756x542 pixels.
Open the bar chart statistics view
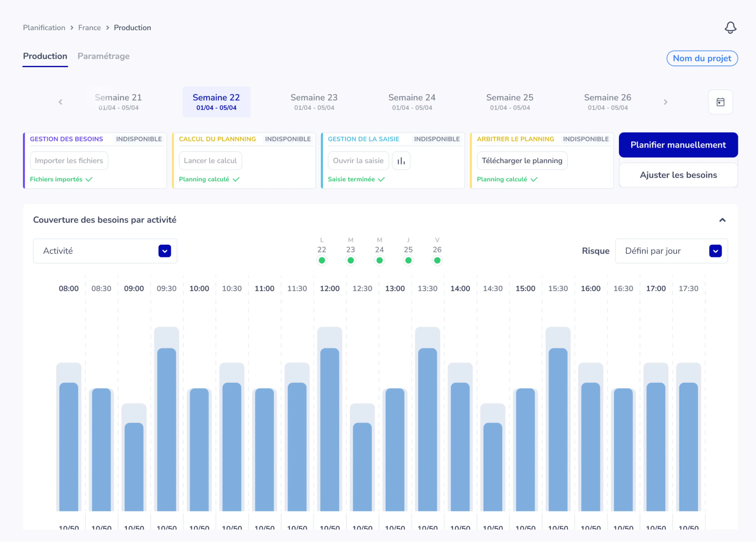click(x=401, y=160)
